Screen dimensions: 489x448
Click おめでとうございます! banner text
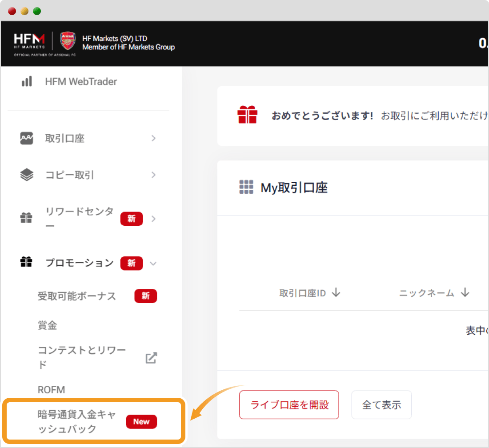click(322, 116)
